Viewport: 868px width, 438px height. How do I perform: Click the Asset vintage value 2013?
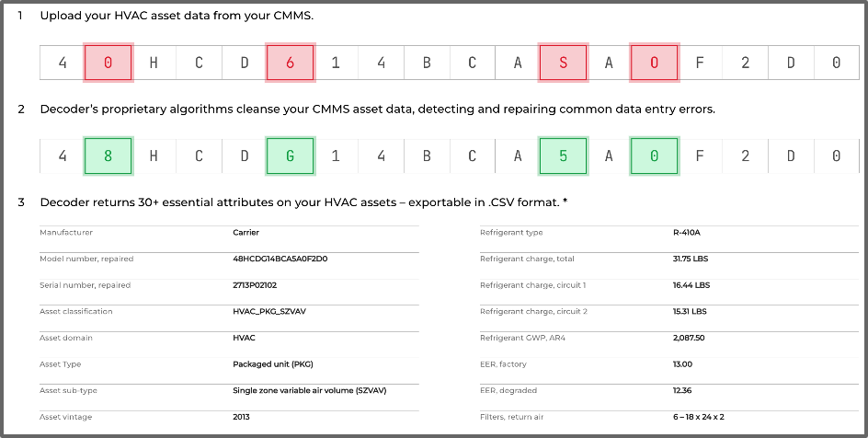point(242,417)
